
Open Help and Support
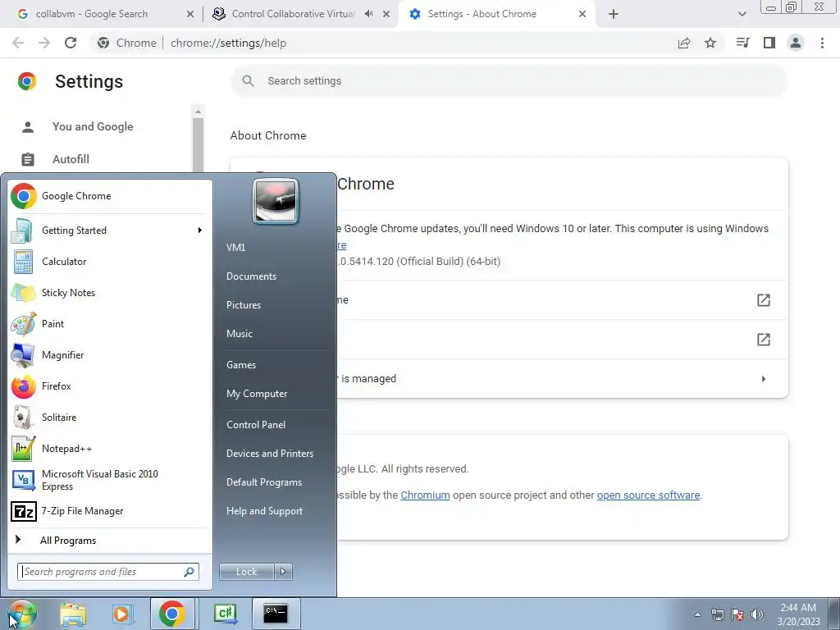tap(276, 511)
